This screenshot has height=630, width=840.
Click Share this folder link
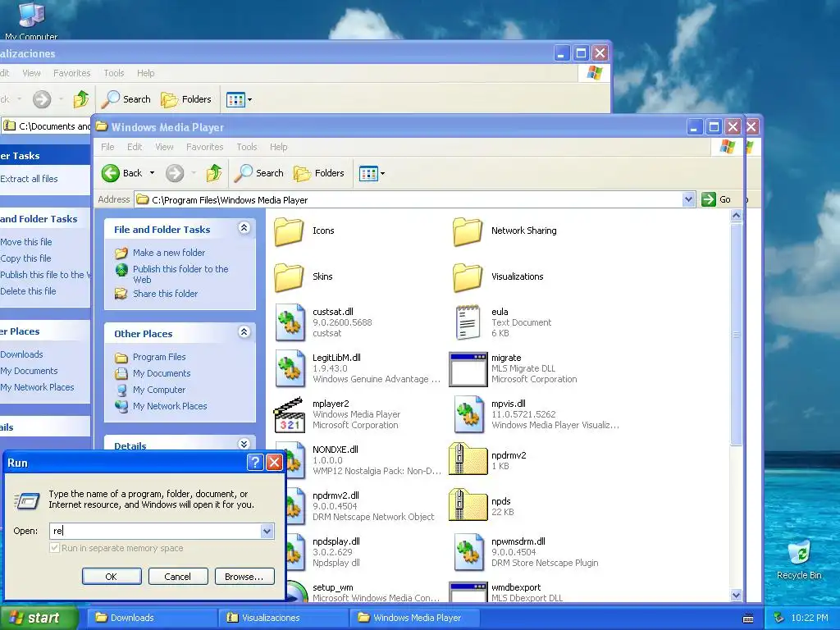click(165, 294)
